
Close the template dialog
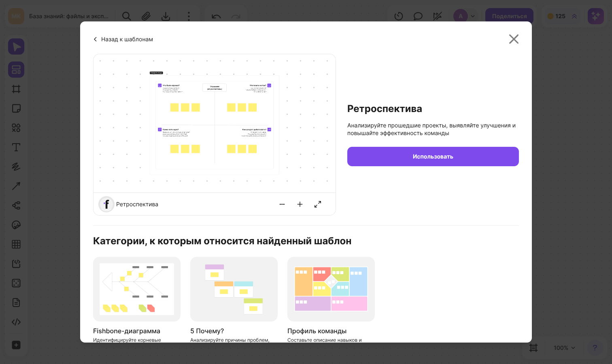514,39
